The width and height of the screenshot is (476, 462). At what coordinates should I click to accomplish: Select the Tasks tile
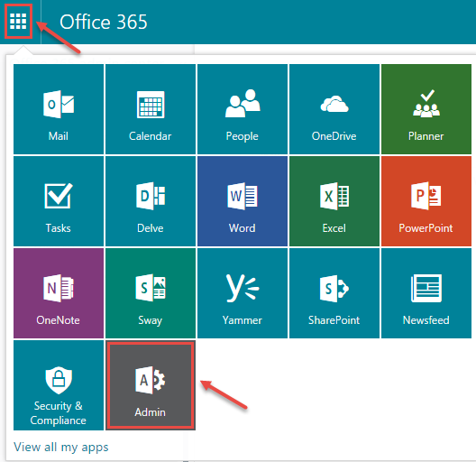coord(59,201)
